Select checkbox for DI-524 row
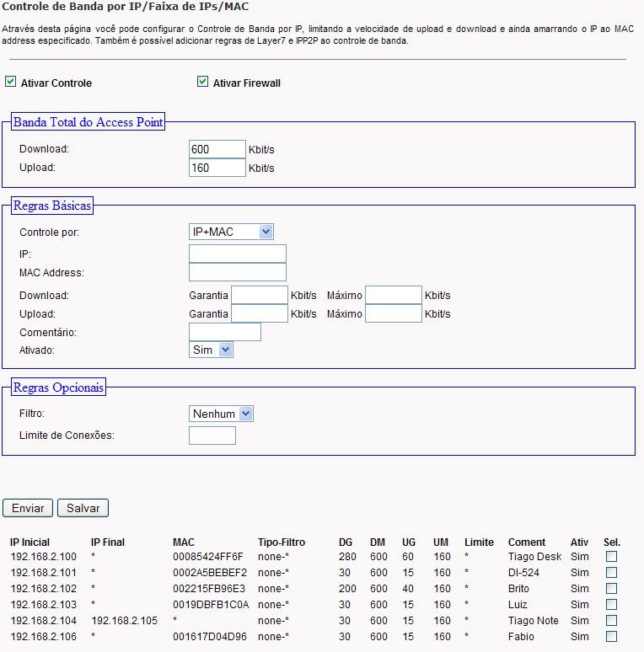Image resolution: width=644 pixels, height=652 pixels. pos(611,572)
